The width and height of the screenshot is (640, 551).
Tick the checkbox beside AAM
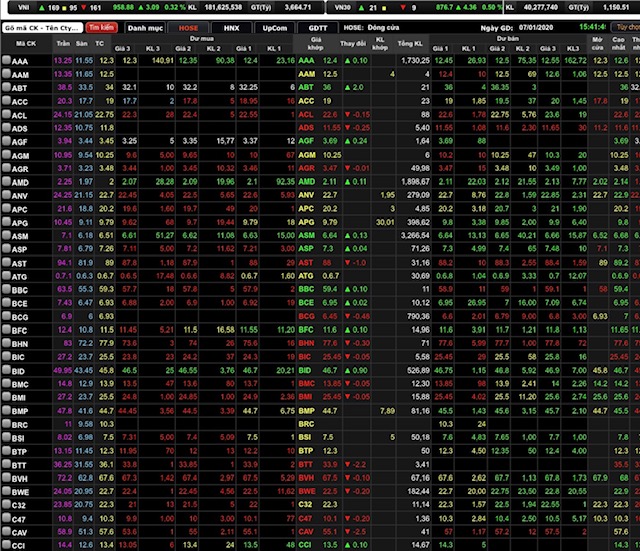[x=6, y=74]
